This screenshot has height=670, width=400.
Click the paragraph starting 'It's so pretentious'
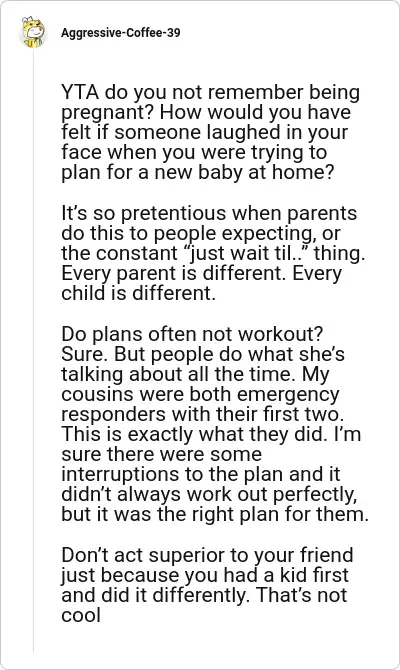pyautogui.click(x=213, y=253)
